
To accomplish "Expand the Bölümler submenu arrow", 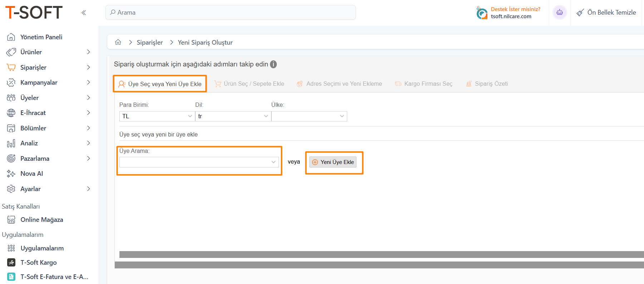I will pos(88,128).
